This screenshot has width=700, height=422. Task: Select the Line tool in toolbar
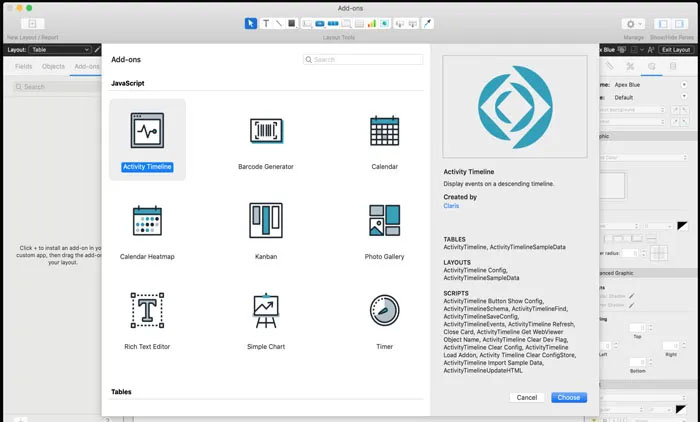(279, 24)
